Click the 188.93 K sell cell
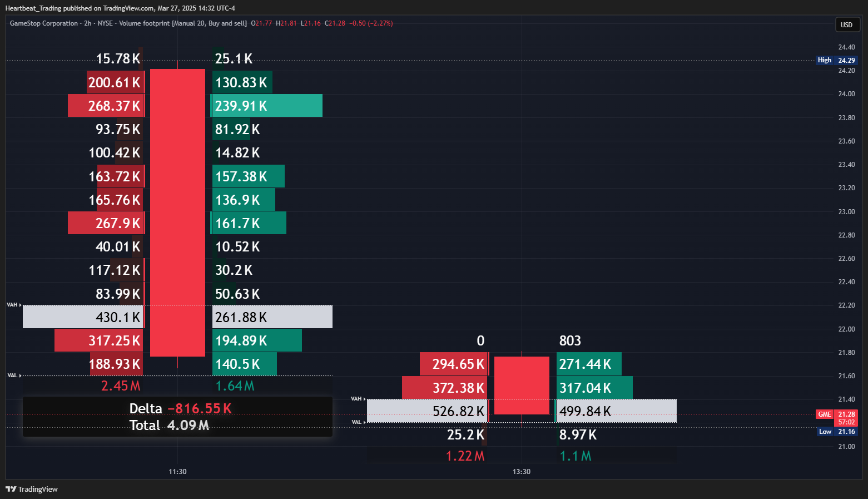This screenshot has width=868, height=499. point(116,364)
